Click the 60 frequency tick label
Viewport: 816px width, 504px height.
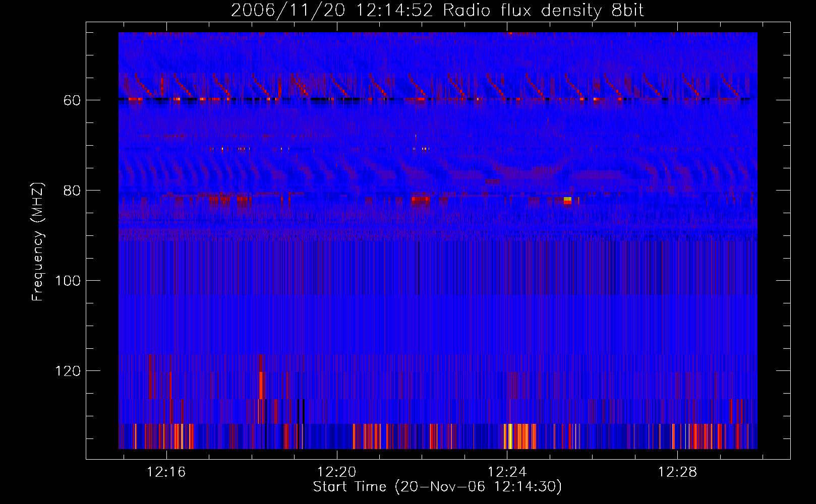[72, 100]
